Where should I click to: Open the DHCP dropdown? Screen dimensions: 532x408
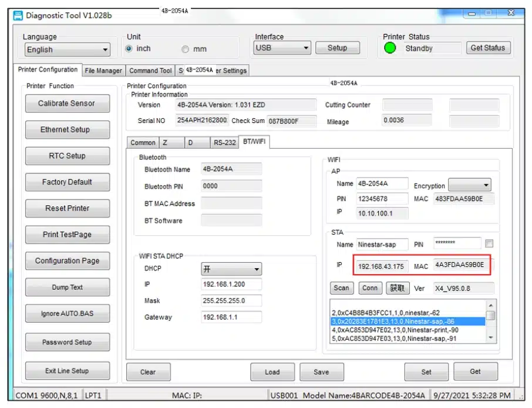(231, 269)
